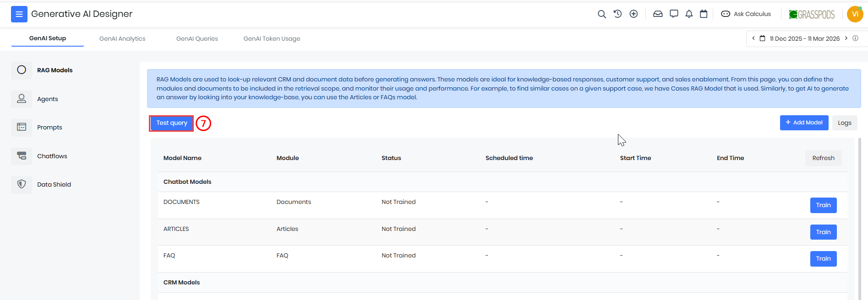The height and width of the screenshot is (300, 868).
Task: Select Data Shield in sidebar
Action: (54, 185)
